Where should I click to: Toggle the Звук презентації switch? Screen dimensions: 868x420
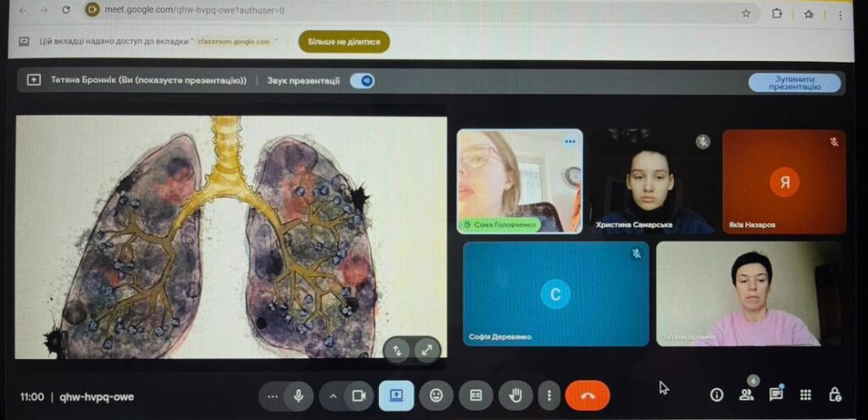point(363,80)
